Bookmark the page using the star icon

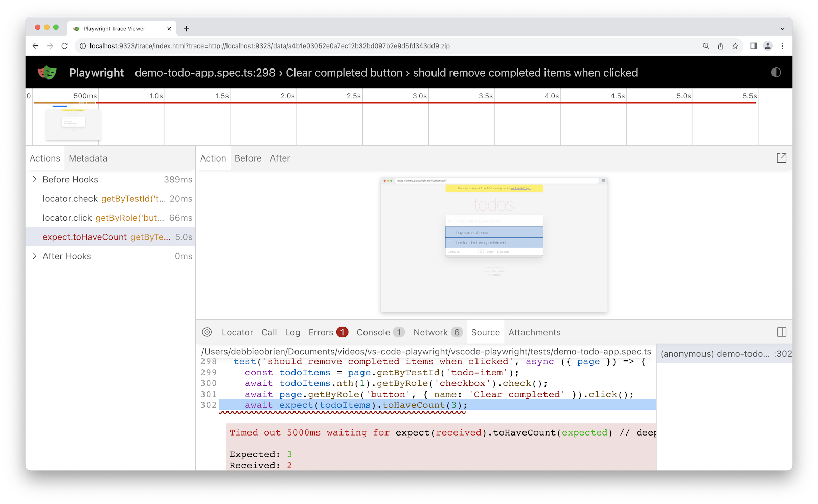735,45
